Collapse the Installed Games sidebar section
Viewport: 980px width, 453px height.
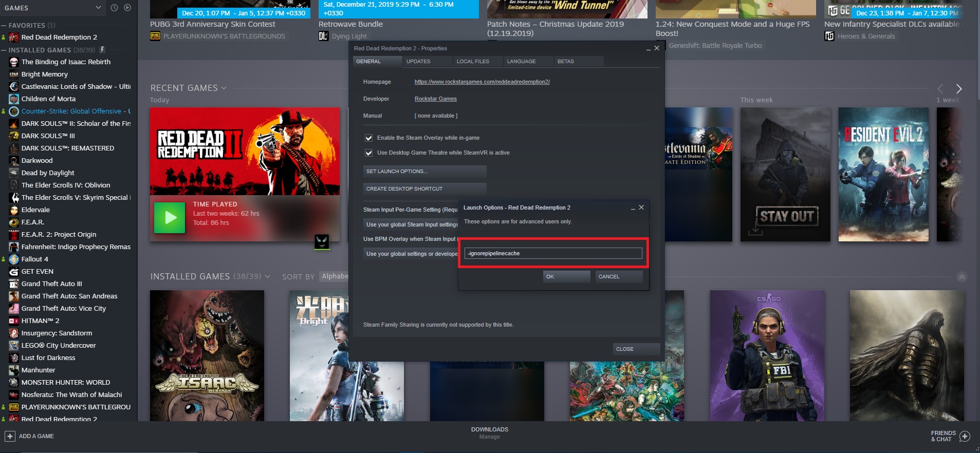tap(4, 50)
